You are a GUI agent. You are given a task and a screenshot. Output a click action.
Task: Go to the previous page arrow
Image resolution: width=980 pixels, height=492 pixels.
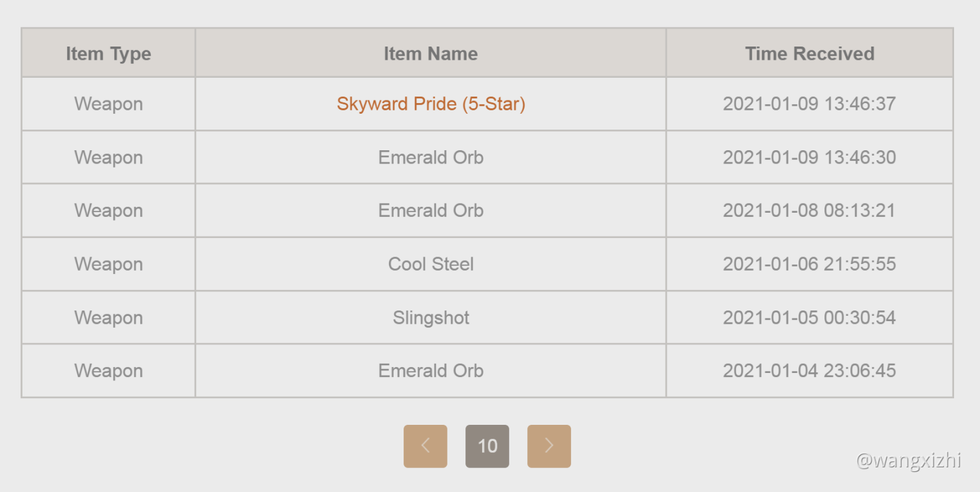pyautogui.click(x=426, y=446)
